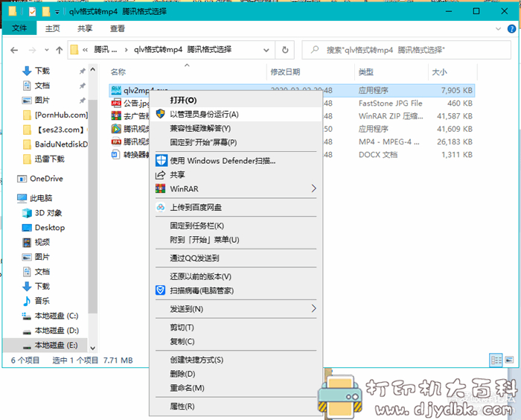Select the DOCX document file icon
The height and width of the screenshot is (420, 521).
click(x=115, y=155)
